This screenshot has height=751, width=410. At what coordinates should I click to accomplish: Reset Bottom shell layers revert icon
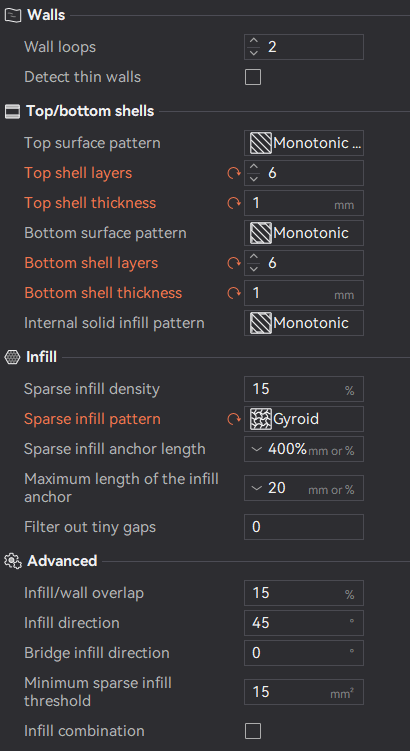click(234, 263)
